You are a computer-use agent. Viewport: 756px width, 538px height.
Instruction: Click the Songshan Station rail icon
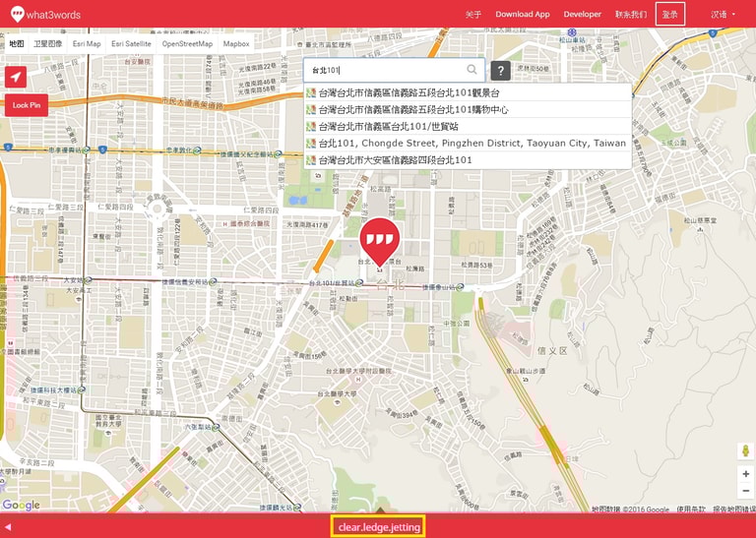(x=572, y=32)
